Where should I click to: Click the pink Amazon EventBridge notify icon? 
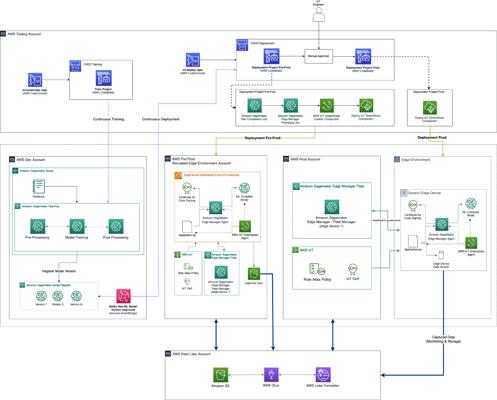(x=123, y=296)
